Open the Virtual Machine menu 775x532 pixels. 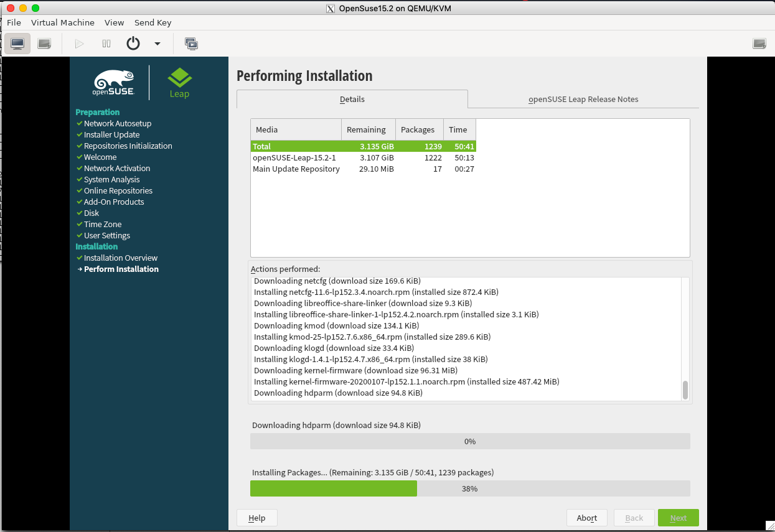[63, 22]
